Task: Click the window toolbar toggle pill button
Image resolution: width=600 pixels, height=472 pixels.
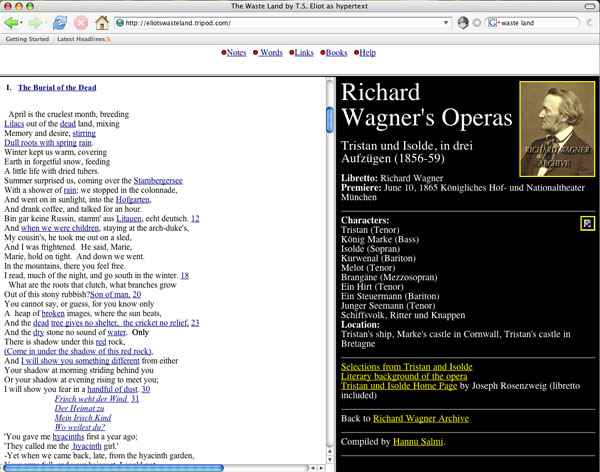Action: tap(590, 6)
